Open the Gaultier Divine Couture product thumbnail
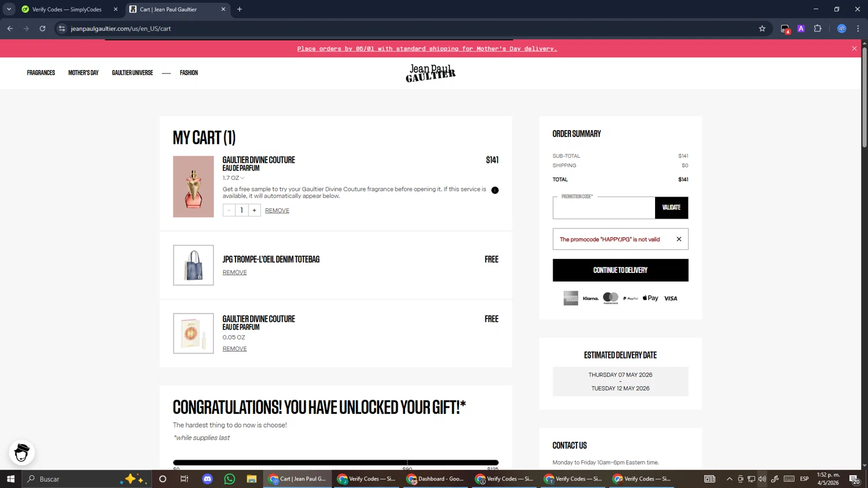 click(x=193, y=187)
